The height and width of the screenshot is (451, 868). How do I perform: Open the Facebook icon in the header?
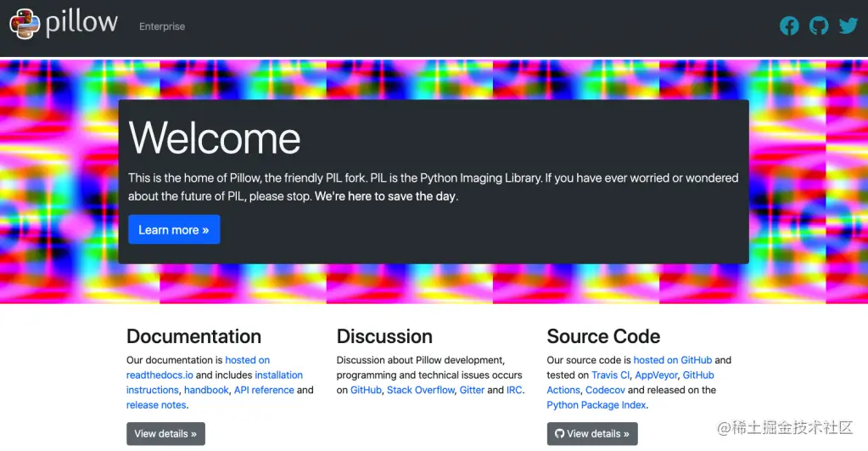(x=789, y=25)
